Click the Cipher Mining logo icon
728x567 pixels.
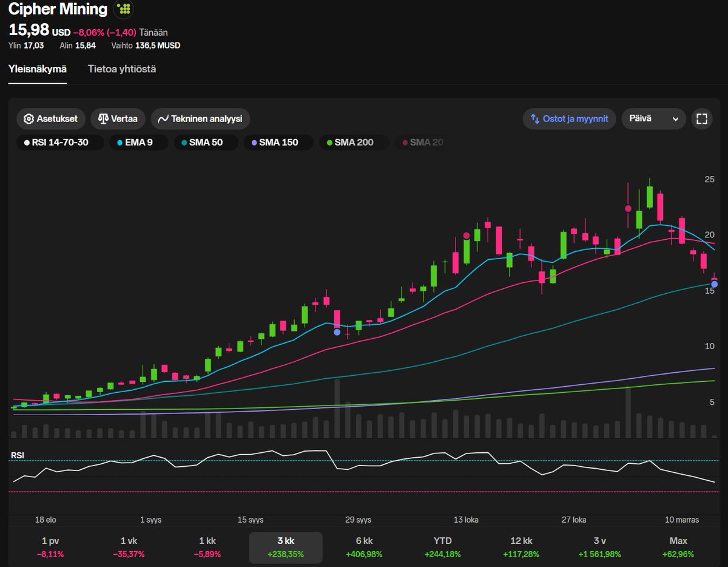(x=124, y=9)
